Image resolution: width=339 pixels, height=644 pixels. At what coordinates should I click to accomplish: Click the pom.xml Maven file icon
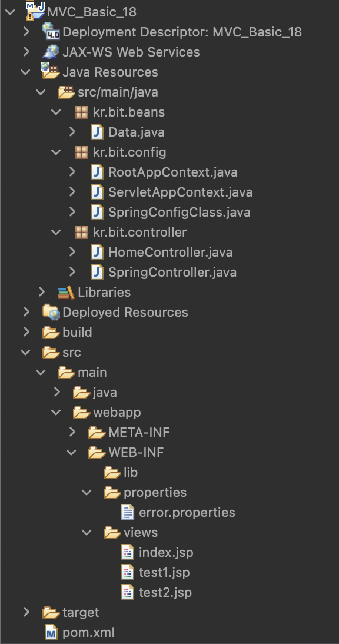51,632
